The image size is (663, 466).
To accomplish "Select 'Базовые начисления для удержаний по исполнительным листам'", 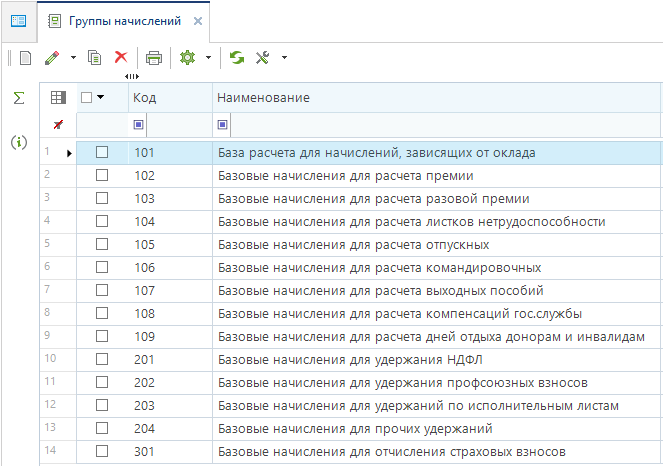I will [418, 406].
